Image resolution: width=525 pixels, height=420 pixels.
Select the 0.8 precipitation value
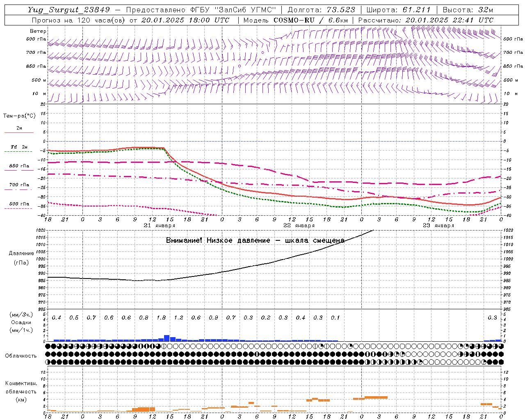(144, 318)
